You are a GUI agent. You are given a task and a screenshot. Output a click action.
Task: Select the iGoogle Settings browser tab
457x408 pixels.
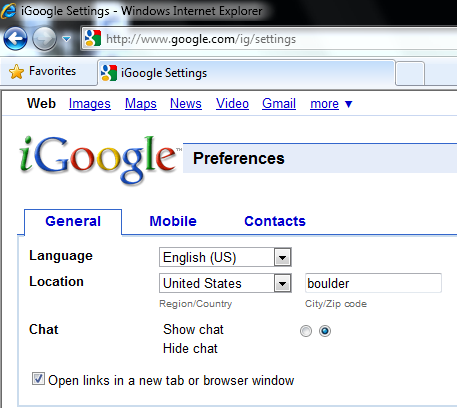[246, 73]
